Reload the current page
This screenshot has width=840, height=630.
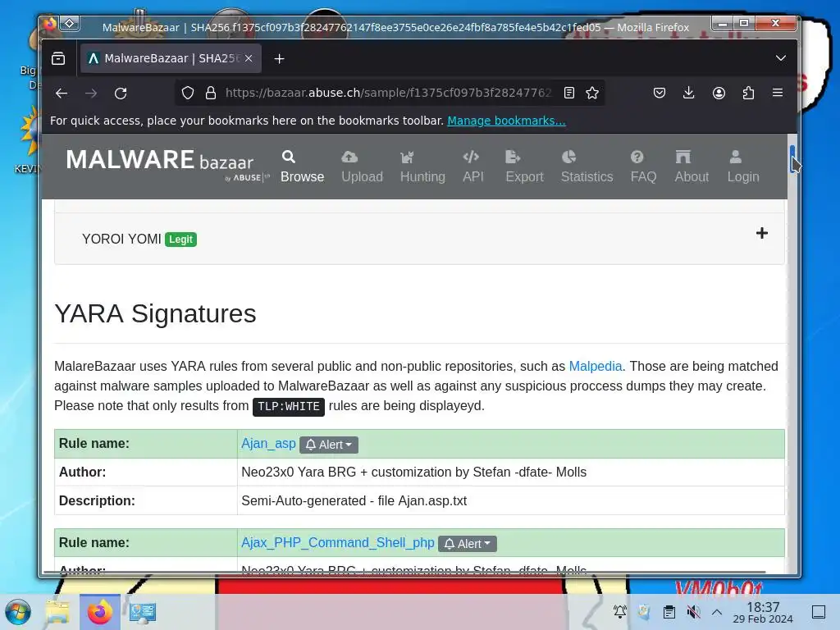click(121, 94)
